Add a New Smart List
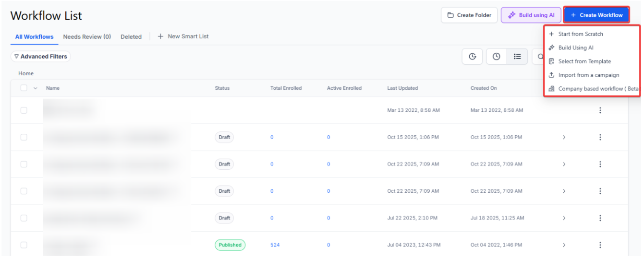This screenshot has height=259, width=644. point(183,36)
